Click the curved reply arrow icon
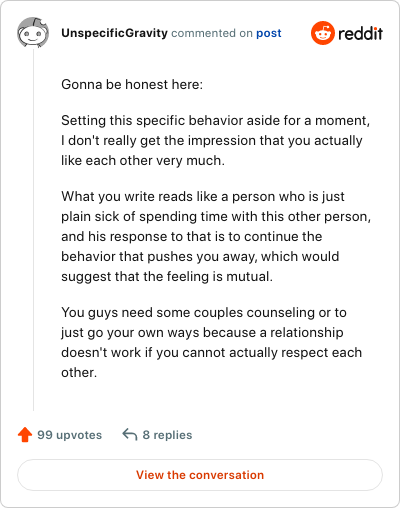The image size is (400, 508). pyautogui.click(x=130, y=434)
